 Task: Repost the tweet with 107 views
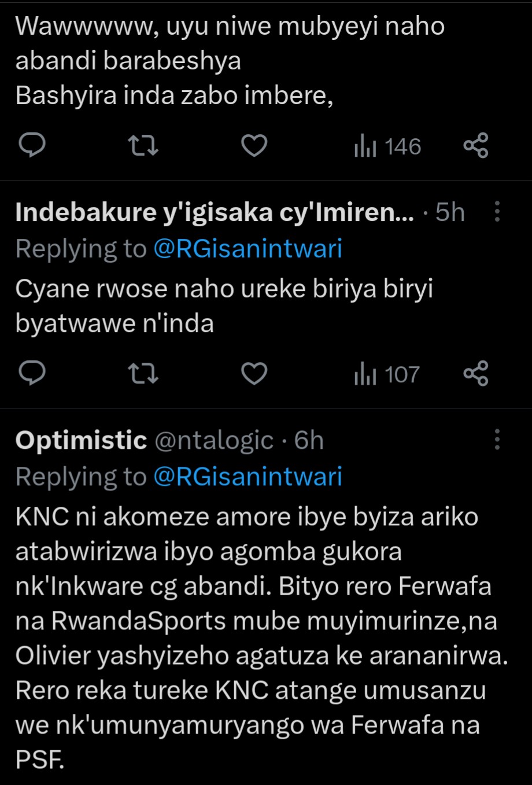tap(143, 374)
